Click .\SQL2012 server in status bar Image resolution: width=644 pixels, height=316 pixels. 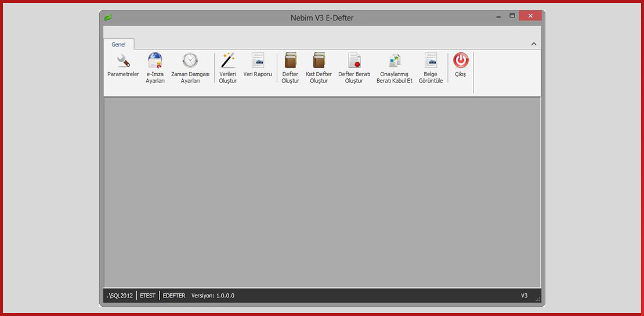pos(120,296)
